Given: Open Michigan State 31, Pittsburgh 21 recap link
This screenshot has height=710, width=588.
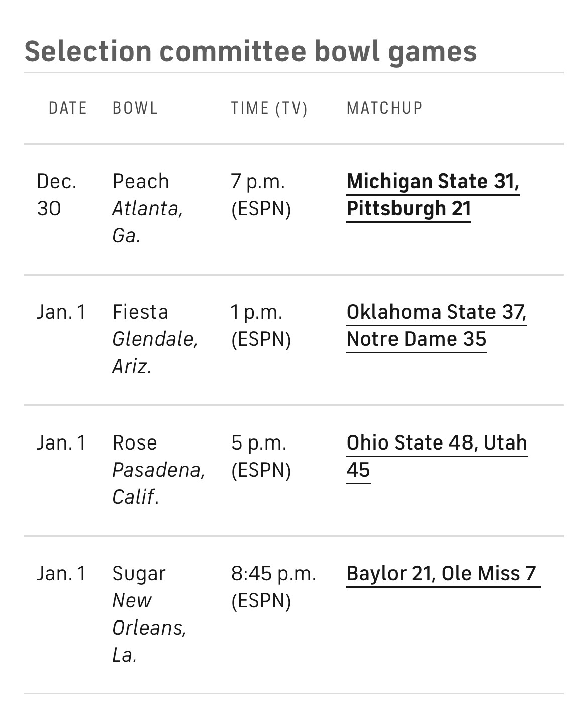Looking at the screenshot, I should click(433, 195).
